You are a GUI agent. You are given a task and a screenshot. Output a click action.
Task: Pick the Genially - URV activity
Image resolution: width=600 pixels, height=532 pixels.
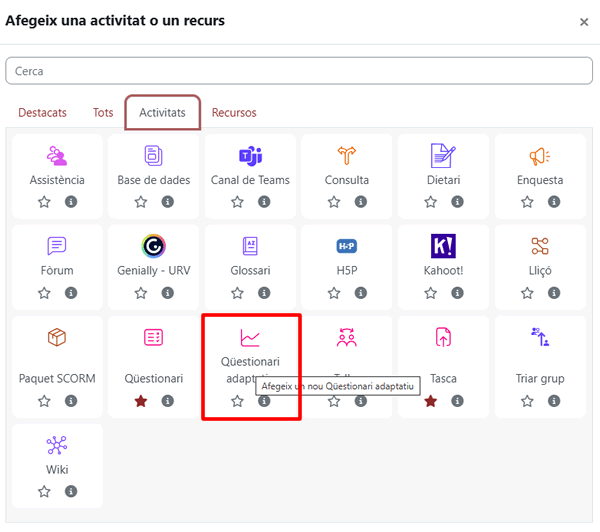point(153,246)
